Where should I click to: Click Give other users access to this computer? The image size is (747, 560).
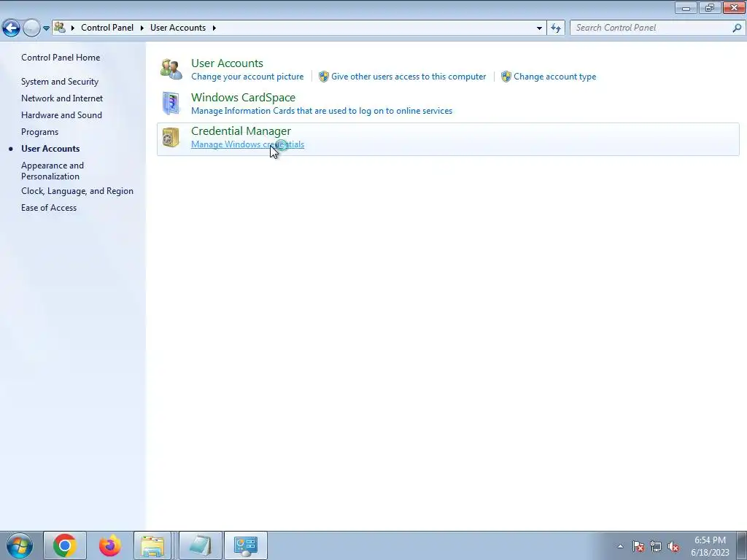(x=409, y=77)
